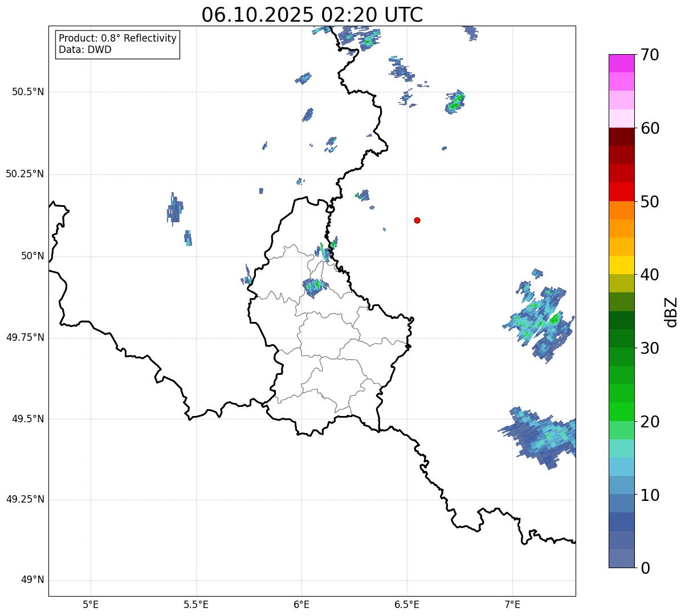The image size is (685, 616).
Task: Click the 50°N latitude label
Action: (32, 256)
